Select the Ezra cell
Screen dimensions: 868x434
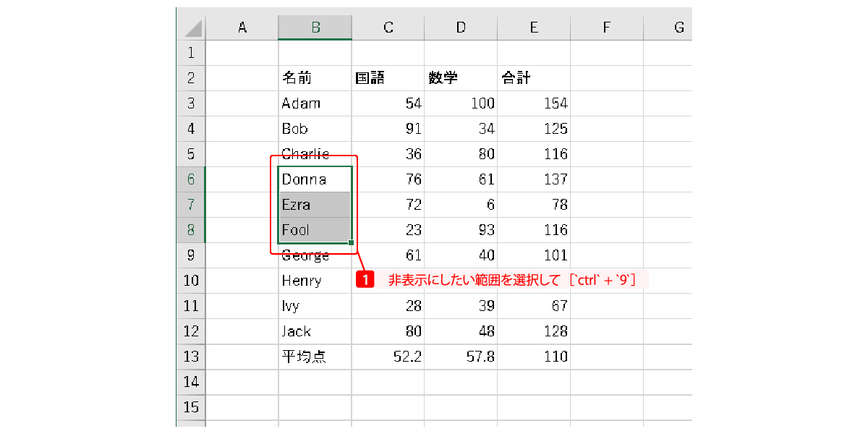[x=315, y=205]
